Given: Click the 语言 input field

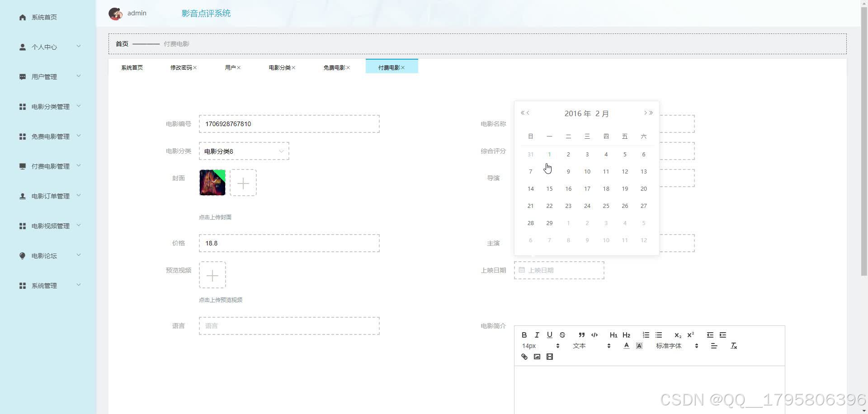Looking at the screenshot, I should click(x=289, y=326).
